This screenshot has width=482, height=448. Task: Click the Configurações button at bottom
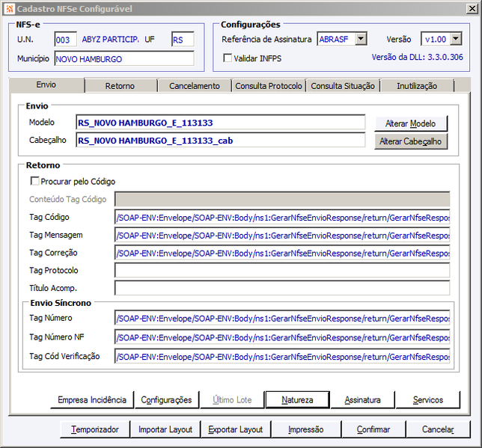click(166, 399)
